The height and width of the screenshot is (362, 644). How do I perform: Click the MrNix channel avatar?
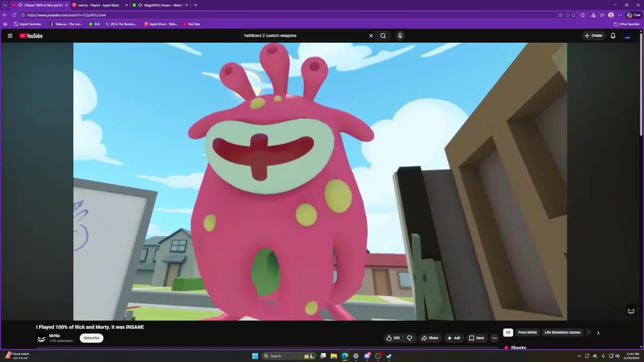click(x=41, y=338)
